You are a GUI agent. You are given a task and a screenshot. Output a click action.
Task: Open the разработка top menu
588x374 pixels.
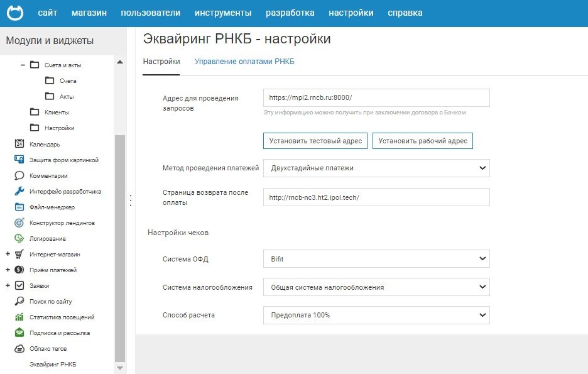tap(290, 13)
